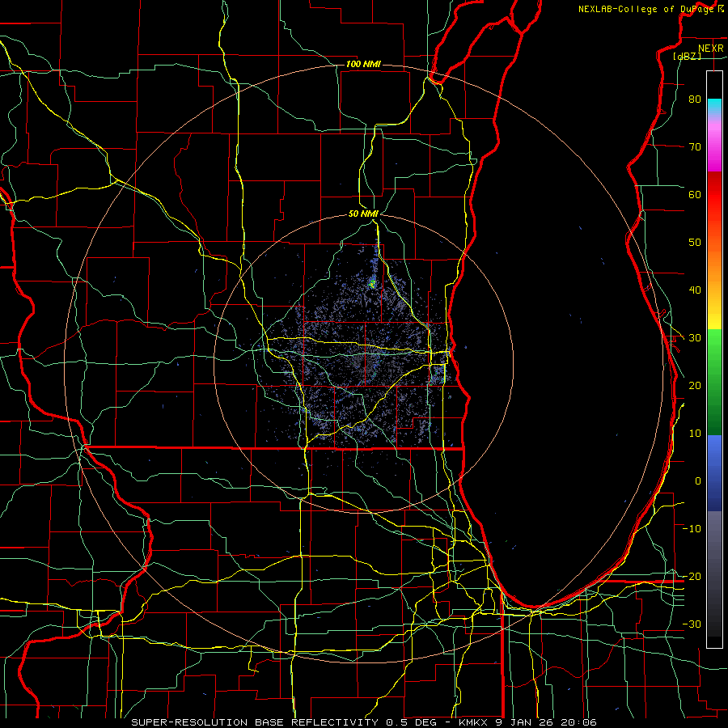
Task: Click the '9 JAN 26 20:06' timestamp
Action: coord(547,722)
